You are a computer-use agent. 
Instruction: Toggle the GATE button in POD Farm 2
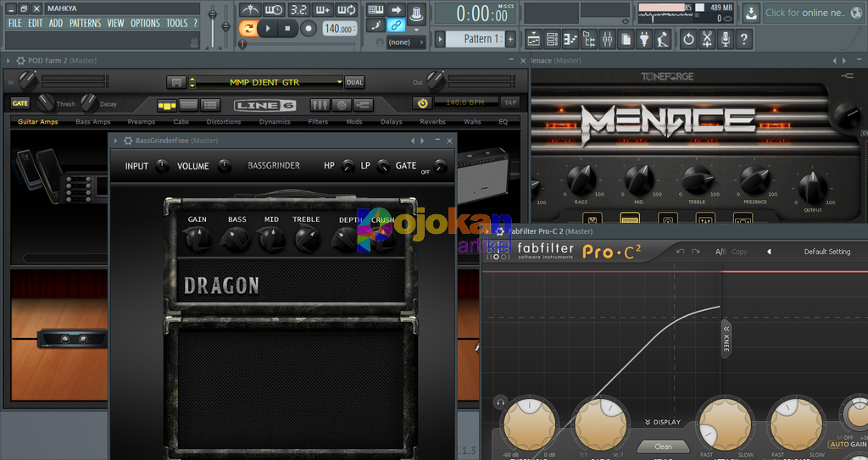tap(20, 103)
